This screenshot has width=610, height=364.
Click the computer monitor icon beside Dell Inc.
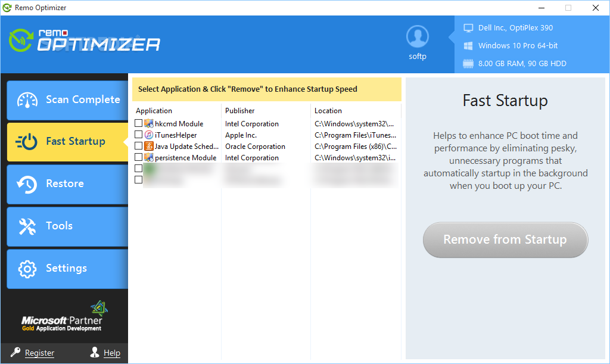click(x=468, y=28)
